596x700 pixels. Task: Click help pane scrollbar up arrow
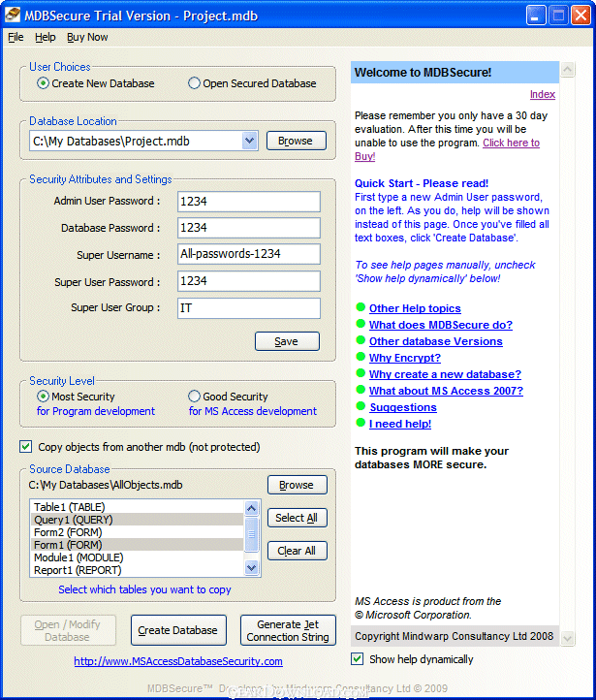point(568,69)
